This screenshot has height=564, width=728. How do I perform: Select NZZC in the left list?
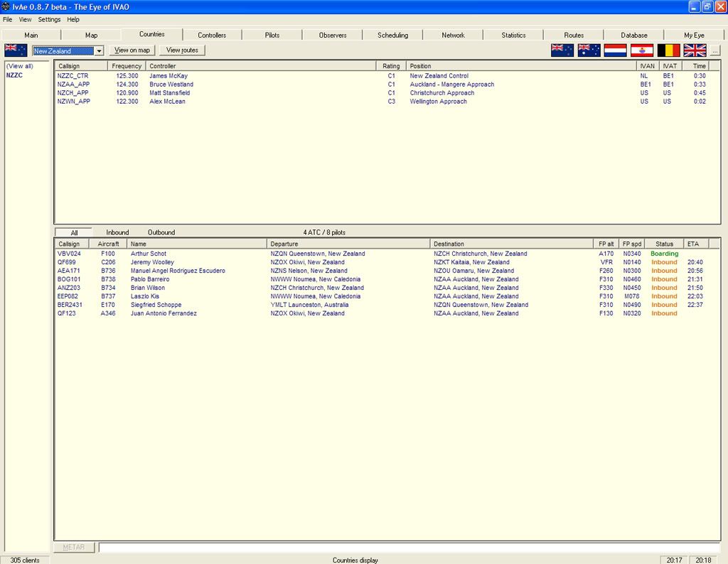(15, 75)
